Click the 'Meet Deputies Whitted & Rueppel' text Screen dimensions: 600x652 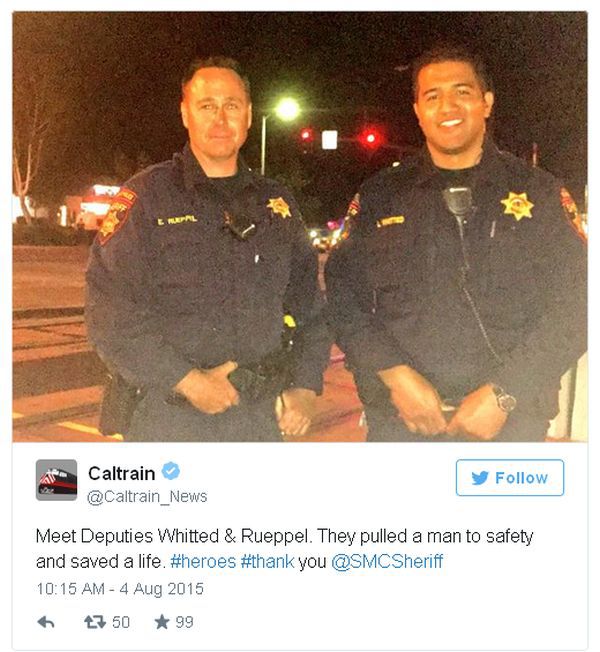tap(173, 536)
